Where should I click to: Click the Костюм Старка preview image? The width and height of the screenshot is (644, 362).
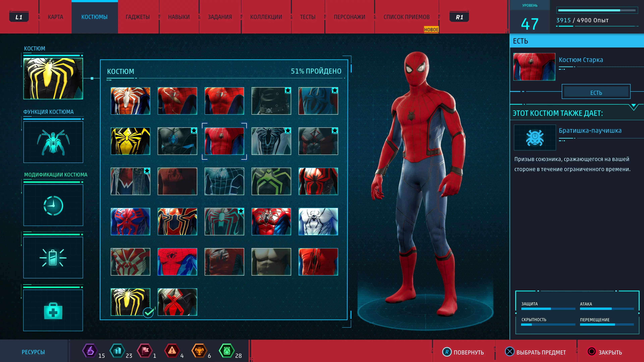(534, 67)
